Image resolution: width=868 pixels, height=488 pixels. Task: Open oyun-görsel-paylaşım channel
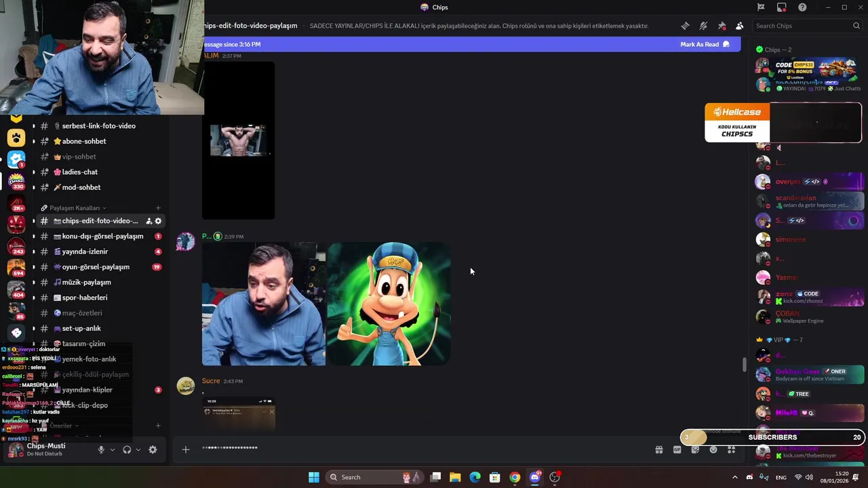(98, 267)
